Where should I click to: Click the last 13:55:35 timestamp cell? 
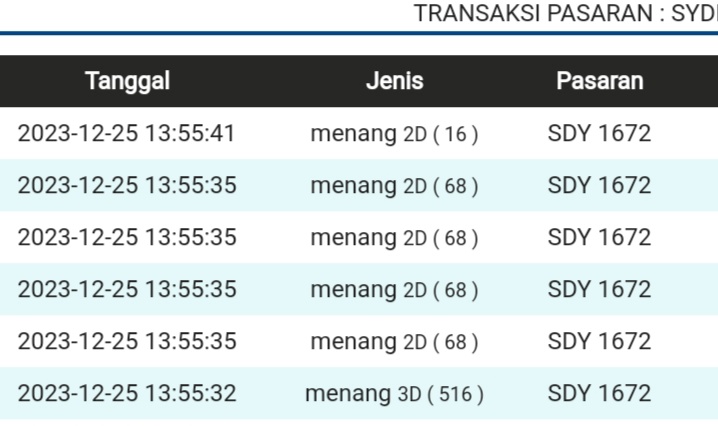click(x=127, y=341)
